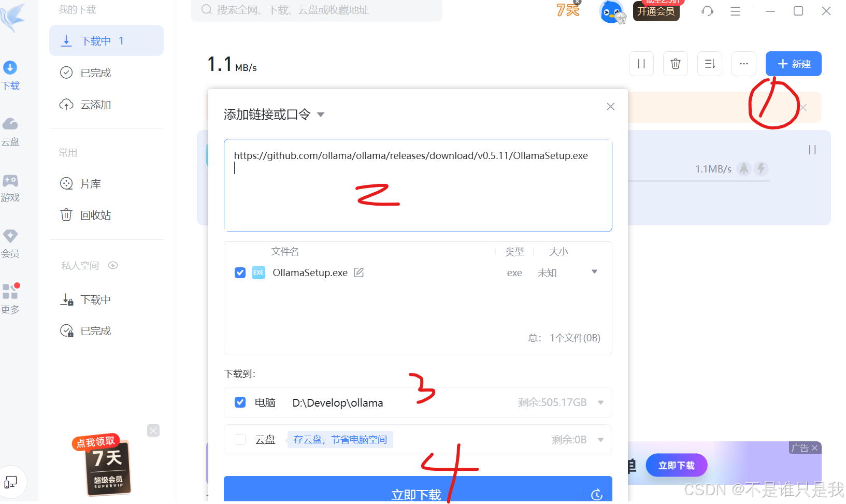Click the screen device icon at bottom left

pos(10,482)
